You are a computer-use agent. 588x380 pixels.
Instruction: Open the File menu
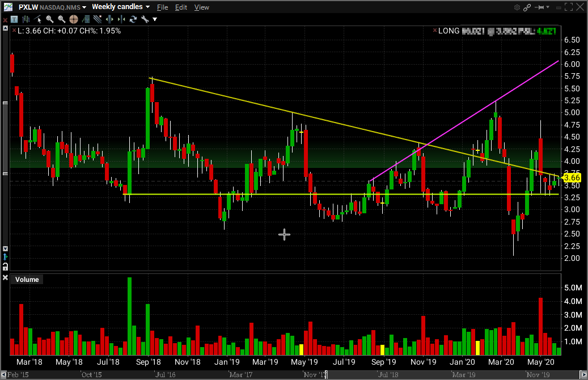click(x=162, y=7)
